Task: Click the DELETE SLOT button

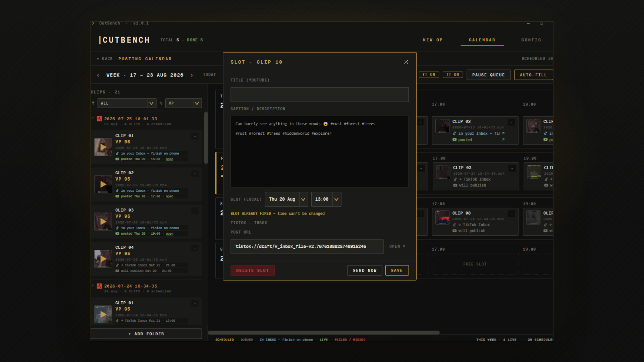Action: 253,270
